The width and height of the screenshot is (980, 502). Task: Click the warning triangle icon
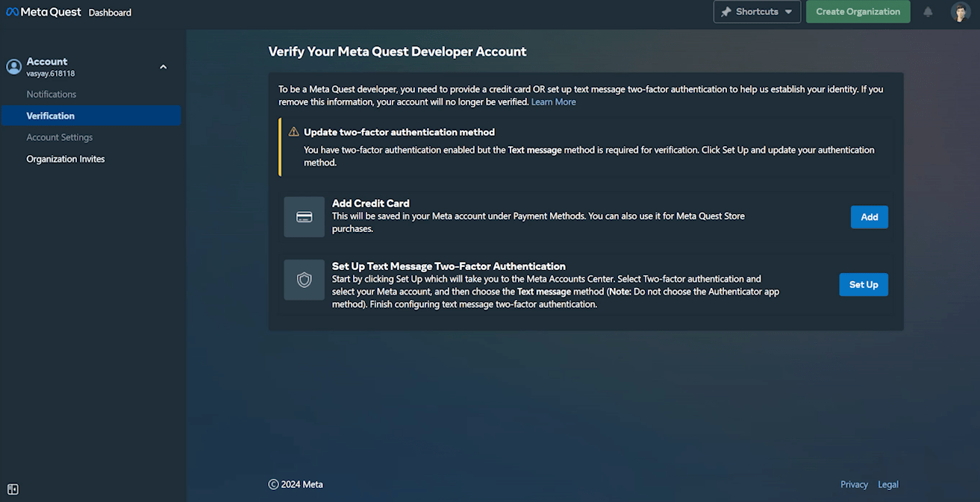[x=293, y=132]
